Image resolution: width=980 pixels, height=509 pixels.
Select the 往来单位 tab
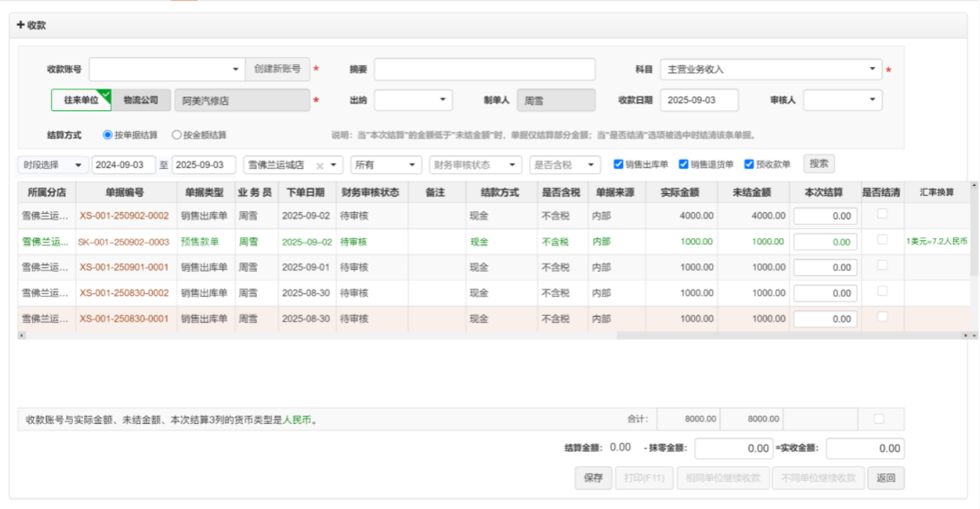[81, 100]
